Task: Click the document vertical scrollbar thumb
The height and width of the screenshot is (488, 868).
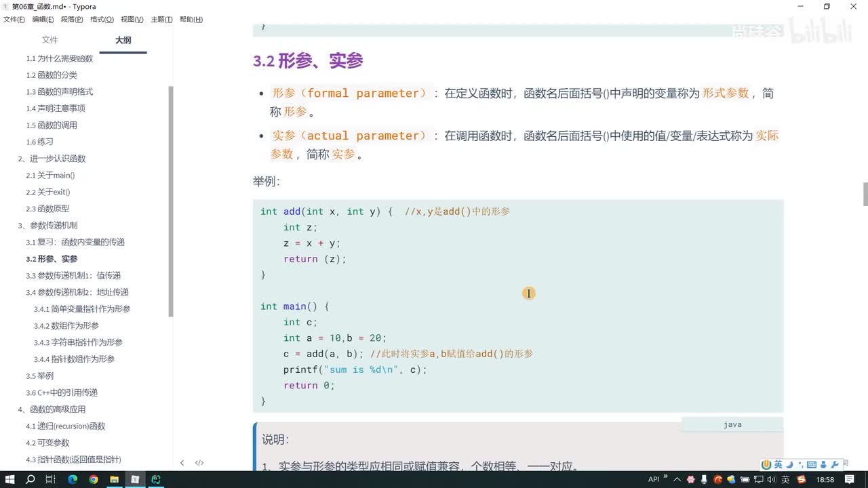Action: [x=865, y=194]
